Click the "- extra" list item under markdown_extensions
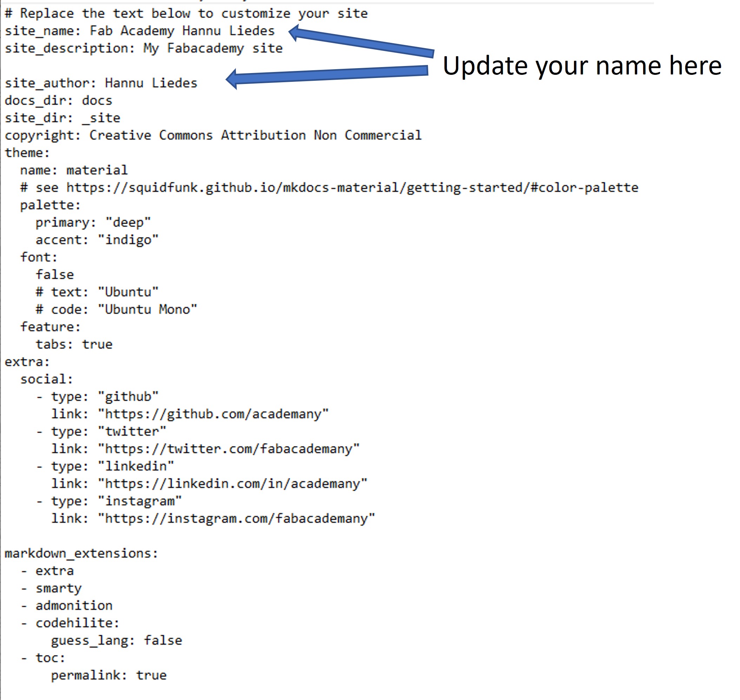This screenshot has width=740, height=700. click(47, 571)
